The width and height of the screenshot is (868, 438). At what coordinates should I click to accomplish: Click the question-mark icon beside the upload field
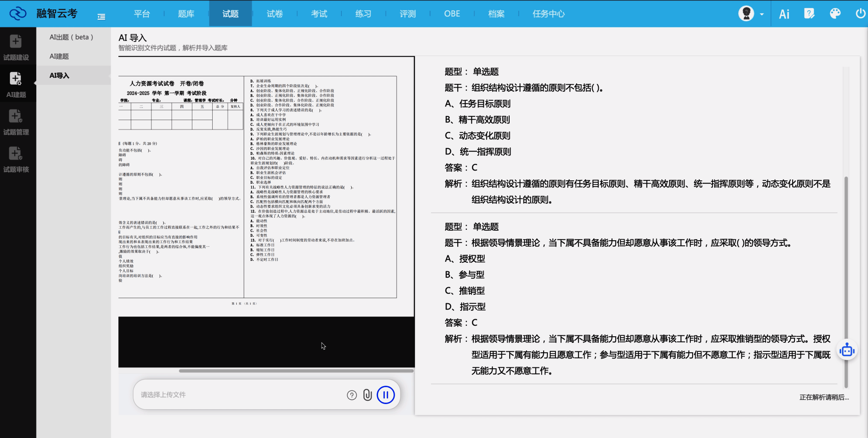click(x=352, y=395)
